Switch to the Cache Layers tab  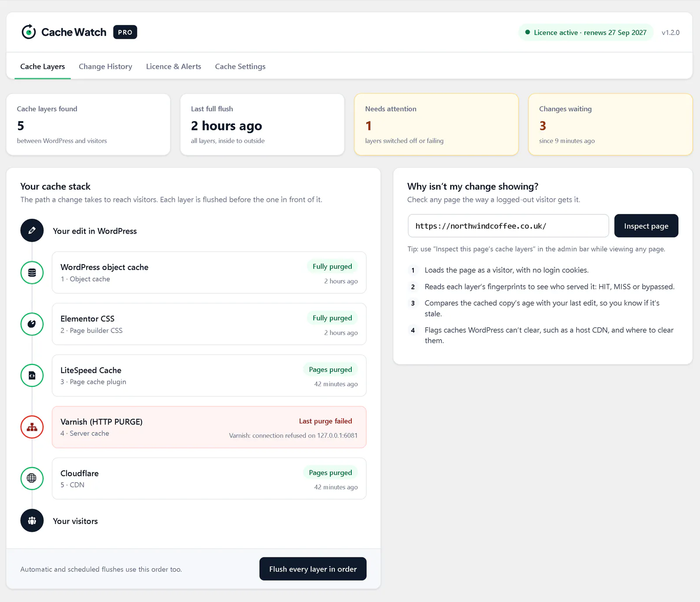tap(42, 66)
